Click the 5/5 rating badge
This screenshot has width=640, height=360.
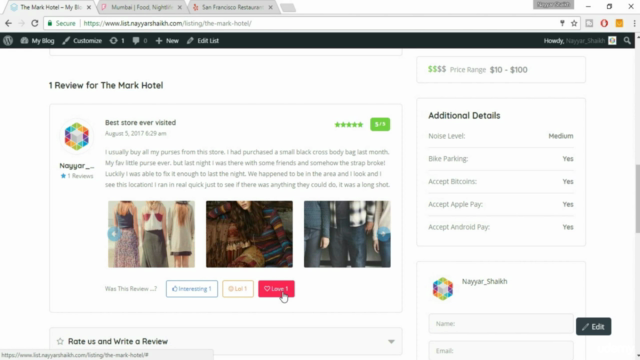coord(380,124)
